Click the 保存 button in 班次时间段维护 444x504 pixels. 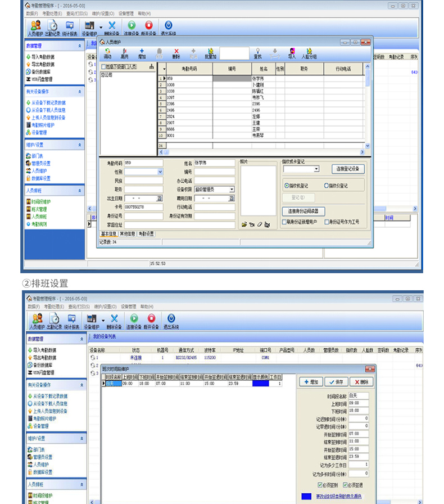336,382
